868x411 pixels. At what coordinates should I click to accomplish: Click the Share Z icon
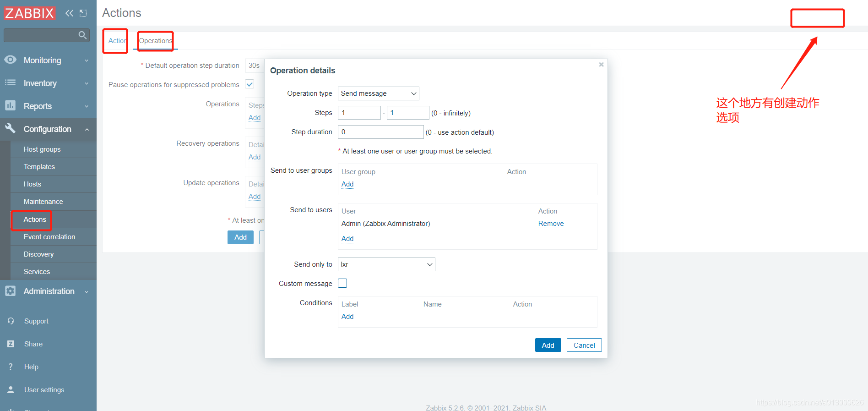[11, 344]
